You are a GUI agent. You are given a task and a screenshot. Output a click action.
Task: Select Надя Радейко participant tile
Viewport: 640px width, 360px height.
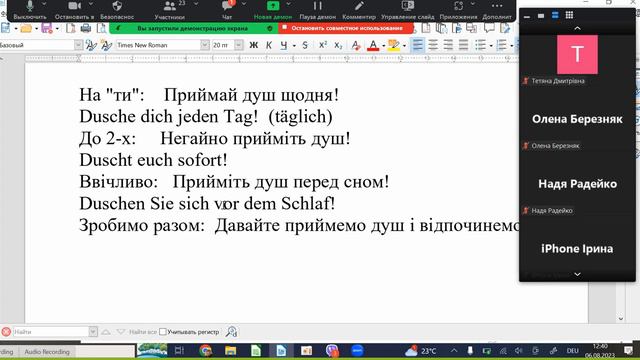click(577, 184)
